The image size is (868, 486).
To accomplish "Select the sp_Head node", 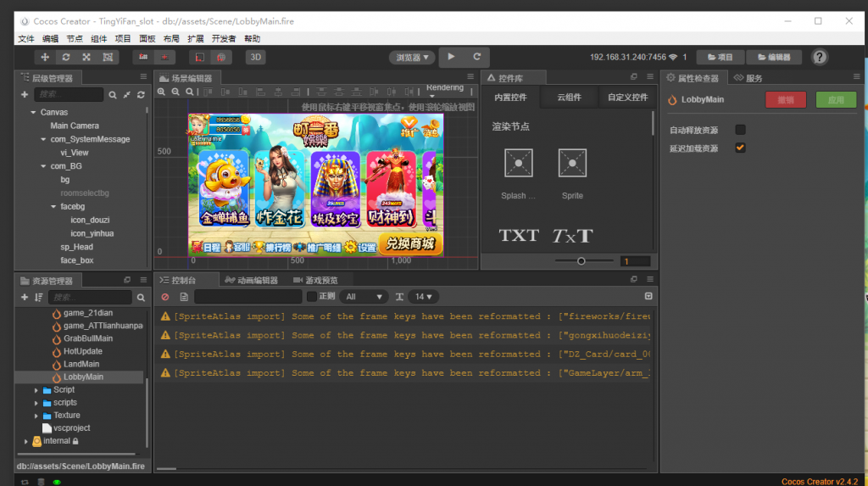I will point(76,247).
